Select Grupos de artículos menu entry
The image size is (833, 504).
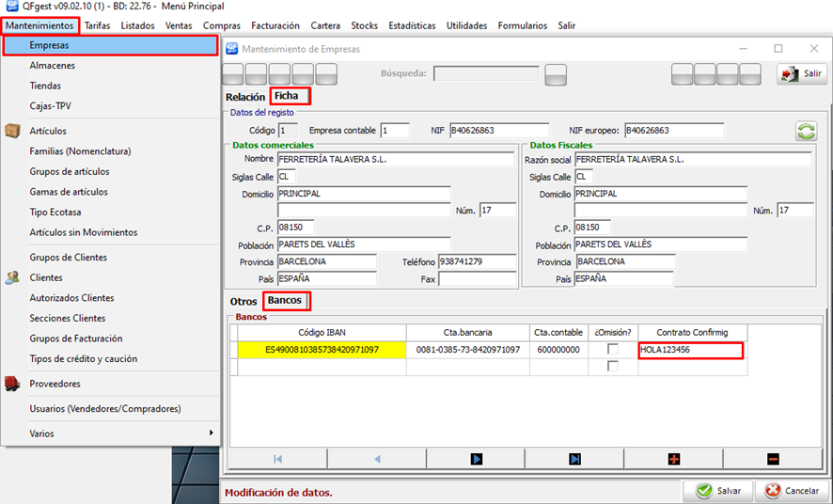point(70,171)
